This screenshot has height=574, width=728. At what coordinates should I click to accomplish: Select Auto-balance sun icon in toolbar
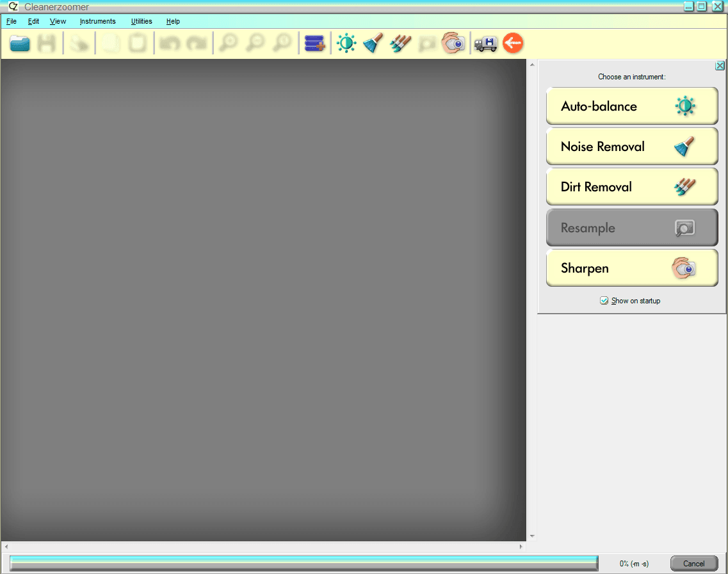(x=346, y=44)
